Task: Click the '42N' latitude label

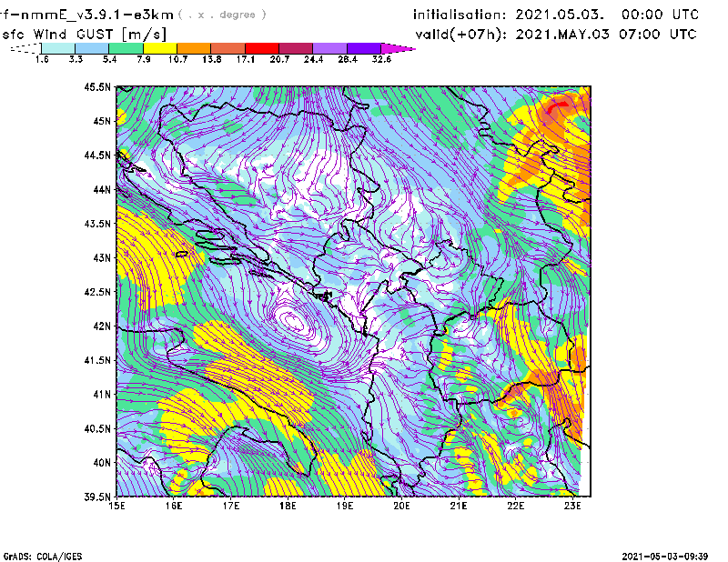Action: pos(102,326)
